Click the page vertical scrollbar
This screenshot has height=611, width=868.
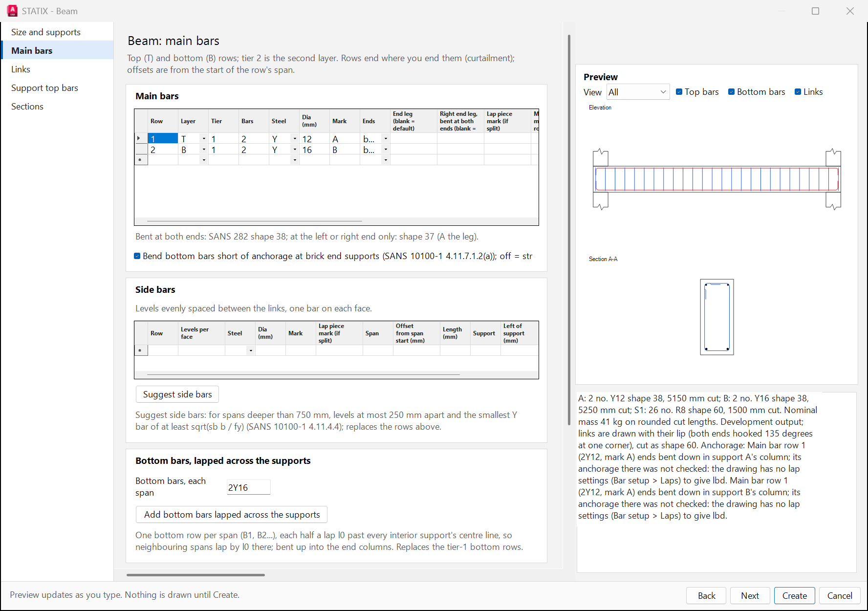[569, 230]
